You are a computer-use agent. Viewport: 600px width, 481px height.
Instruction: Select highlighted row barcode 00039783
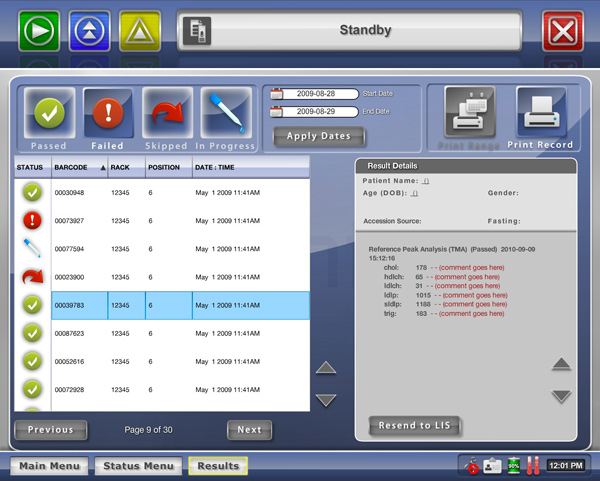(x=181, y=305)
